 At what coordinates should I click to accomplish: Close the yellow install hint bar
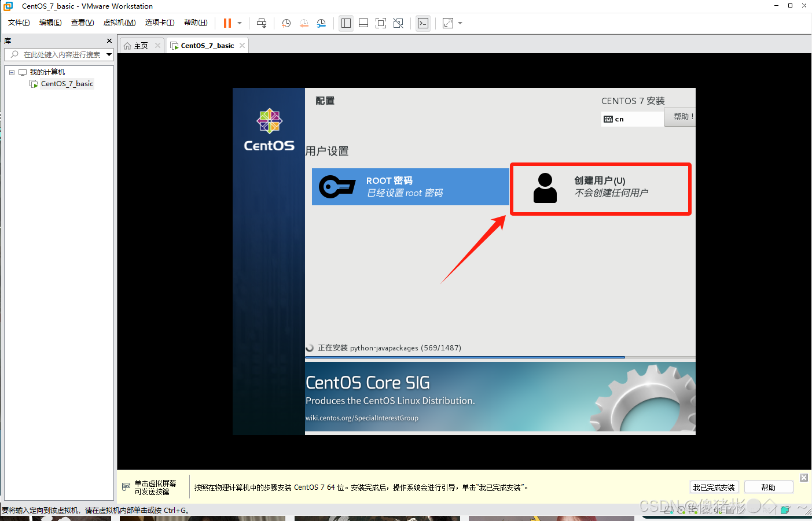[804, 478]
